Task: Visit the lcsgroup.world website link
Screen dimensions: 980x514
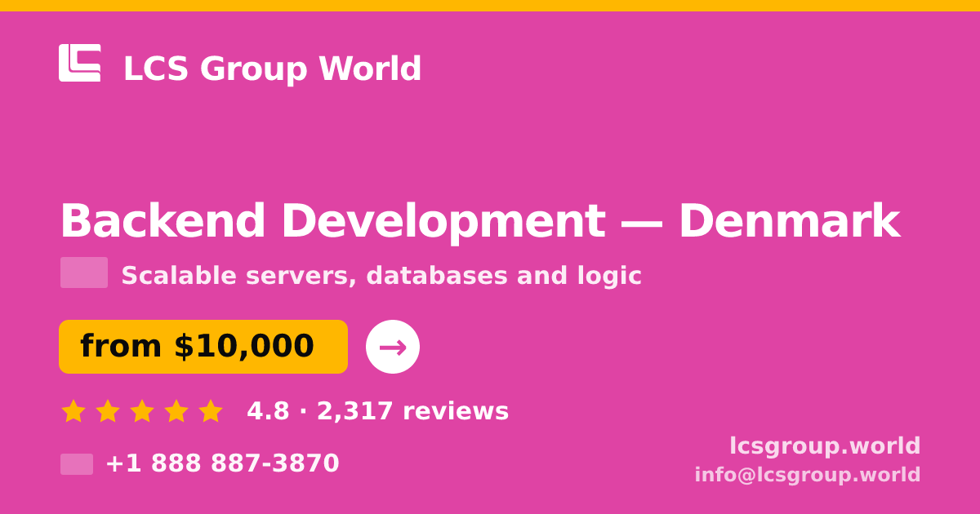Action: click(825, 445)
